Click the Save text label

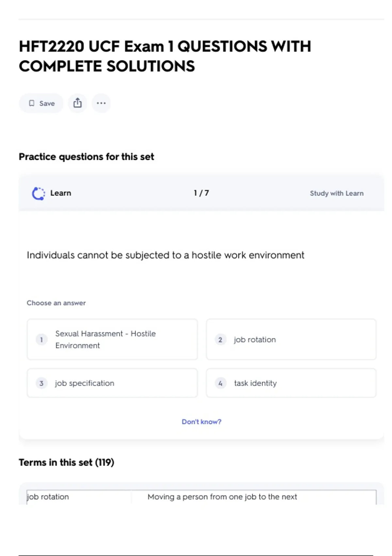[x=47, y=103]
